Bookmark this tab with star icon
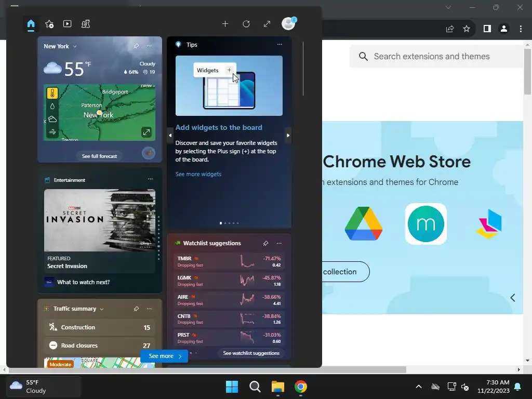 [467, 29]
